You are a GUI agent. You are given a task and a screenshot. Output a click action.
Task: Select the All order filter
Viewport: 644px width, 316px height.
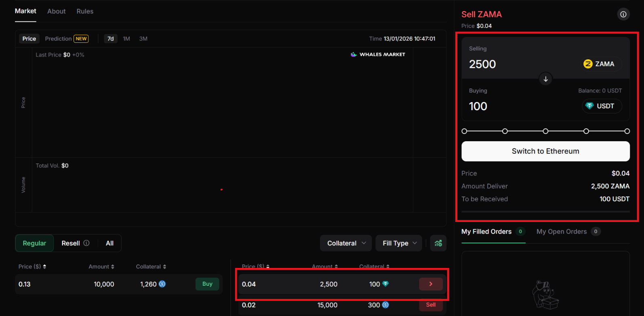[x=109, y=243]
